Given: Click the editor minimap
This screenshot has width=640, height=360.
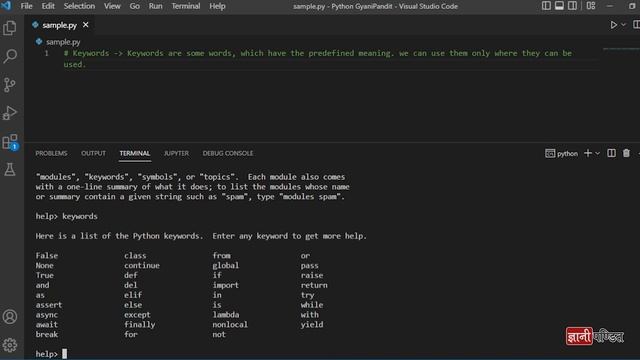Looking at the screenshot, I should point(621,49).
